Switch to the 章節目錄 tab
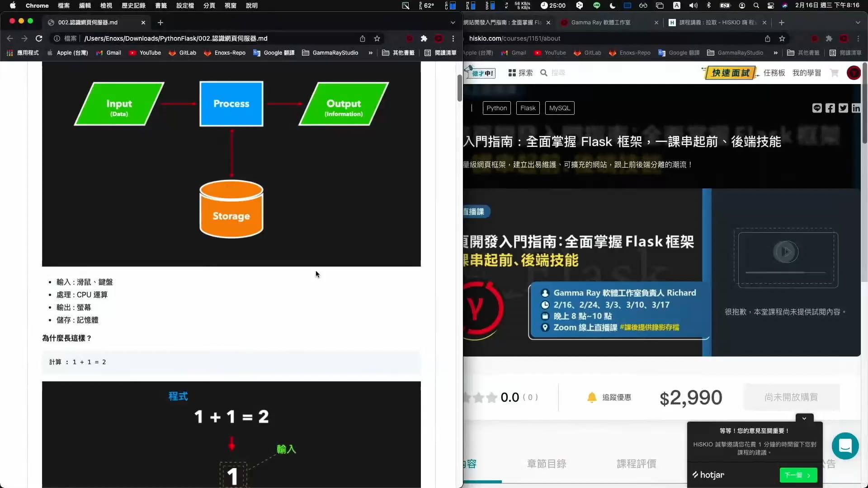The height and width of the screenshot is (488, 868). 546,464
